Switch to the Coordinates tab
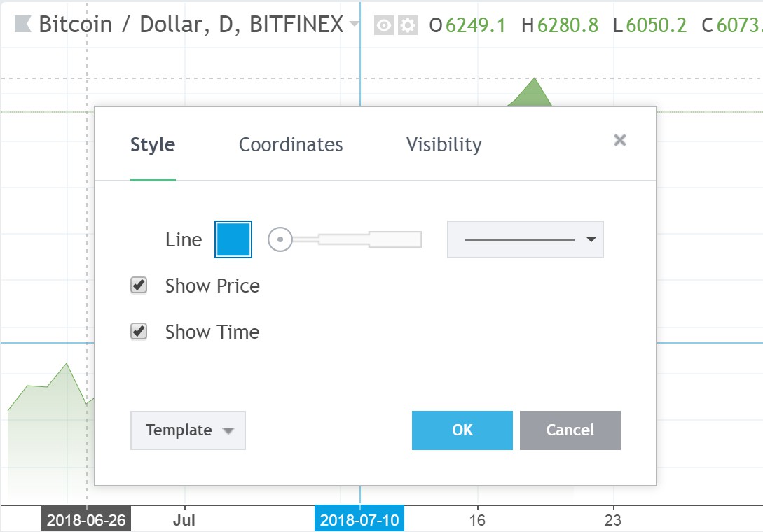Image resolution: width=763 pixels, height=532 pixels. (x=291, y=144)
